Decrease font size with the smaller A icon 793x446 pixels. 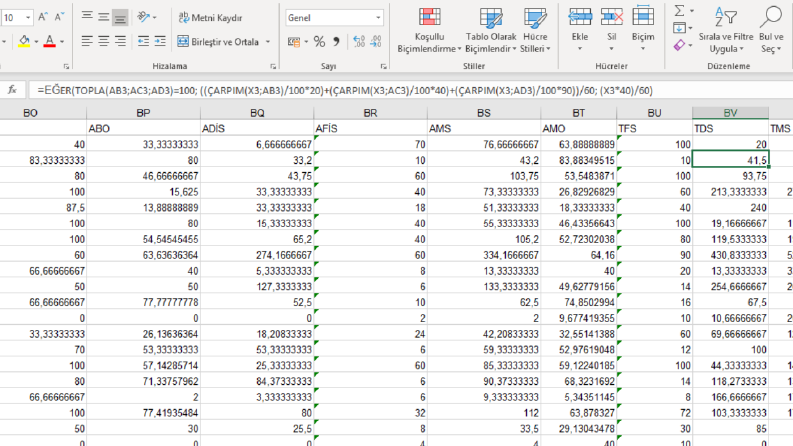tap(59, 17)
